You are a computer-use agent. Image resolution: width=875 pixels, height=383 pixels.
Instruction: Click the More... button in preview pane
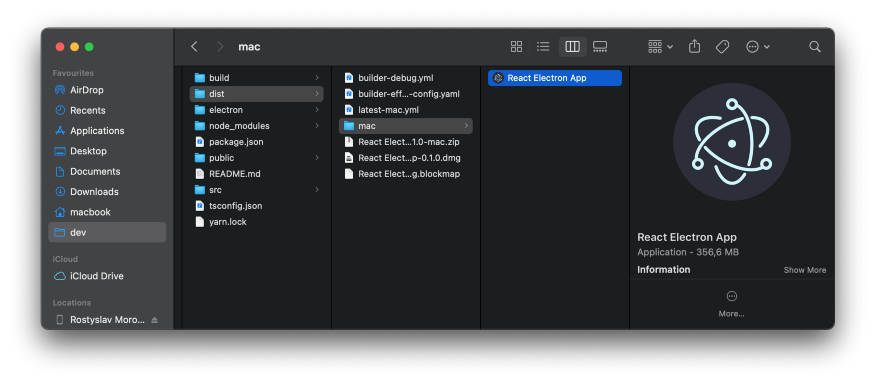pos(732,304)
